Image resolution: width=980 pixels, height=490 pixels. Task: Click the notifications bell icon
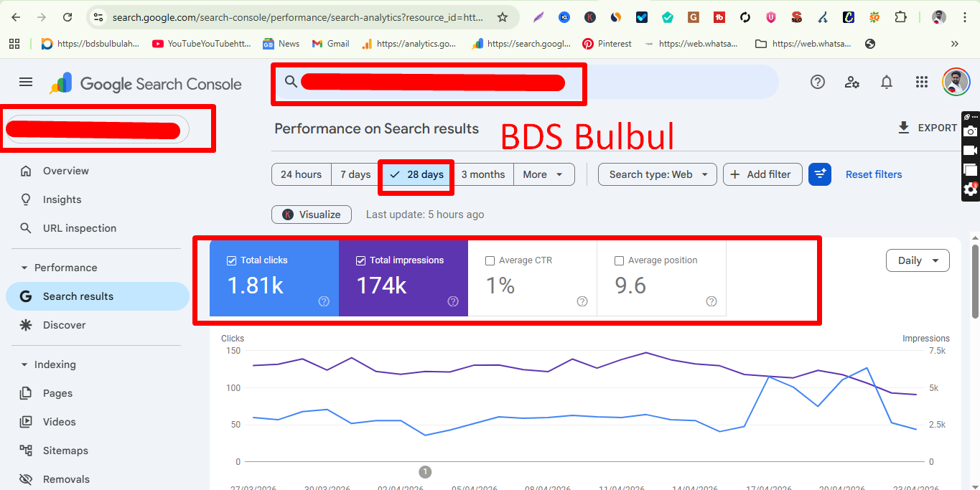(x=886, y=82)
